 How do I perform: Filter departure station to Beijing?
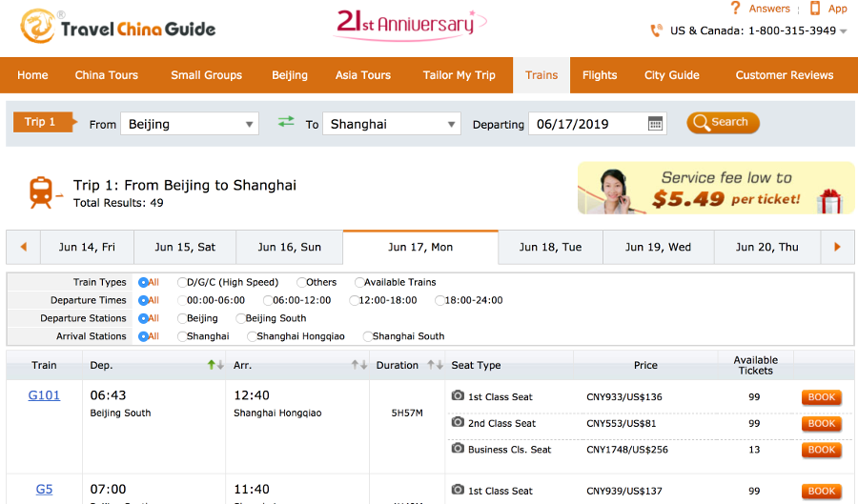point(182,318)
